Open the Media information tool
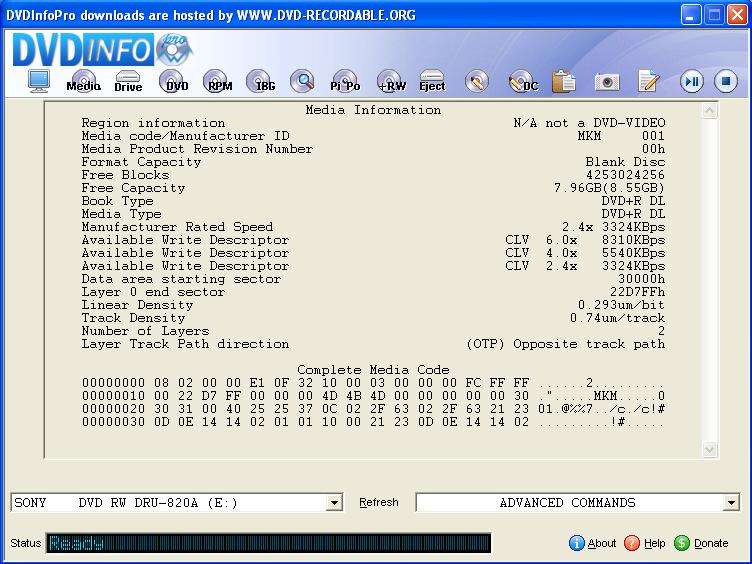The height and width of the screenshot is (564, 752). tap(83, 81)
